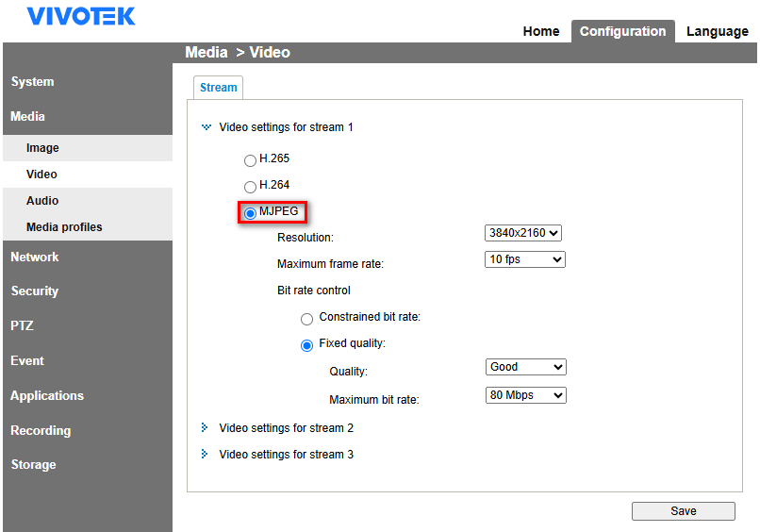760x532 pixels.
Task: Open the Language menu
Action: 717,31
